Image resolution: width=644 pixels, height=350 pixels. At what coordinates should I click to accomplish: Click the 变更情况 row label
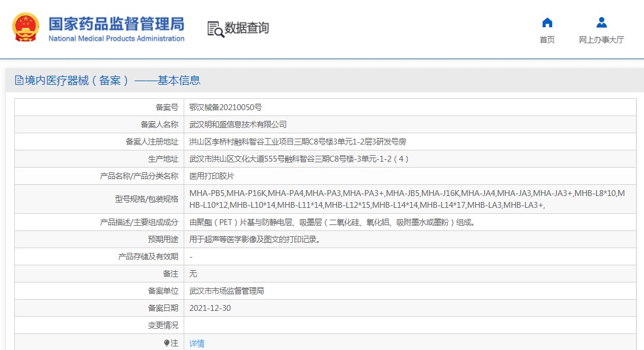click(x=163, y=325)
